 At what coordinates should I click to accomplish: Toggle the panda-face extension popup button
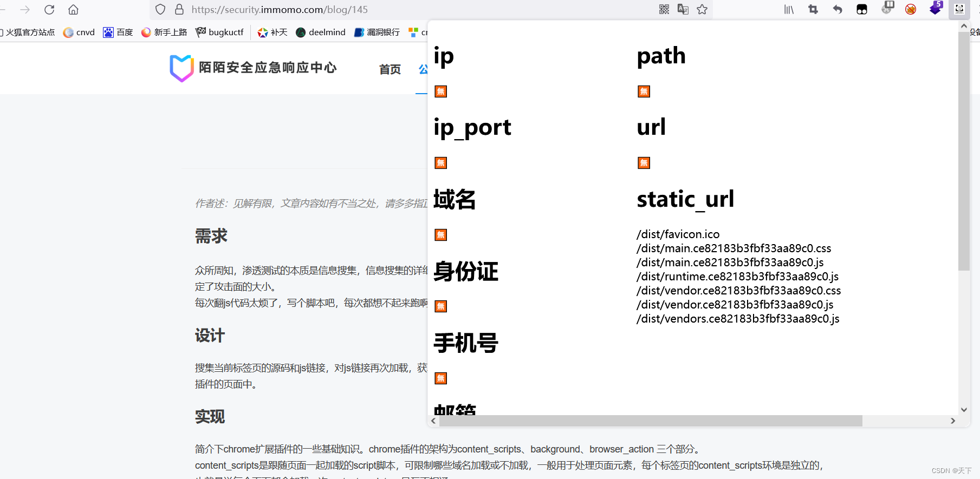point(959,9)
